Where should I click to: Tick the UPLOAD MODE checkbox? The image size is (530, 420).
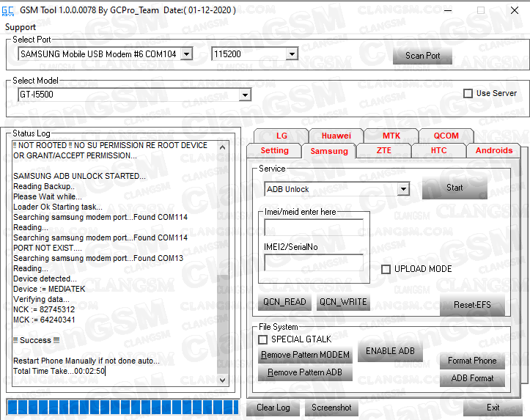(386, 269)
